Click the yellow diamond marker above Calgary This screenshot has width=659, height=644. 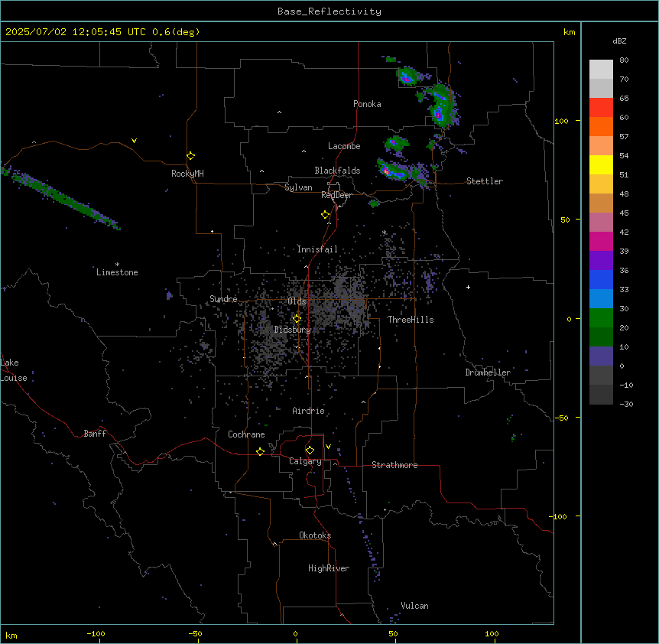tap(310, 450)
